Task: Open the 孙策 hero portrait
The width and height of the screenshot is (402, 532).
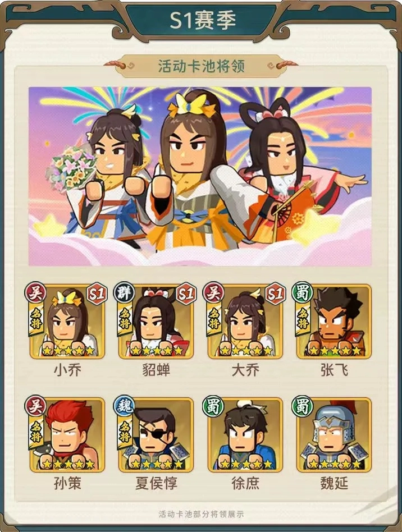Action: pos(67,435)
